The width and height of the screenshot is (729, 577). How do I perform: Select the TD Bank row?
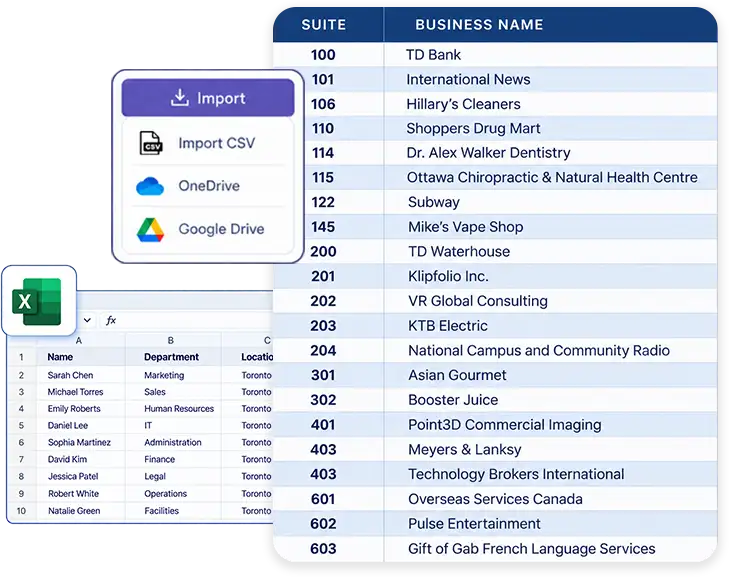[x=495, y=55]
